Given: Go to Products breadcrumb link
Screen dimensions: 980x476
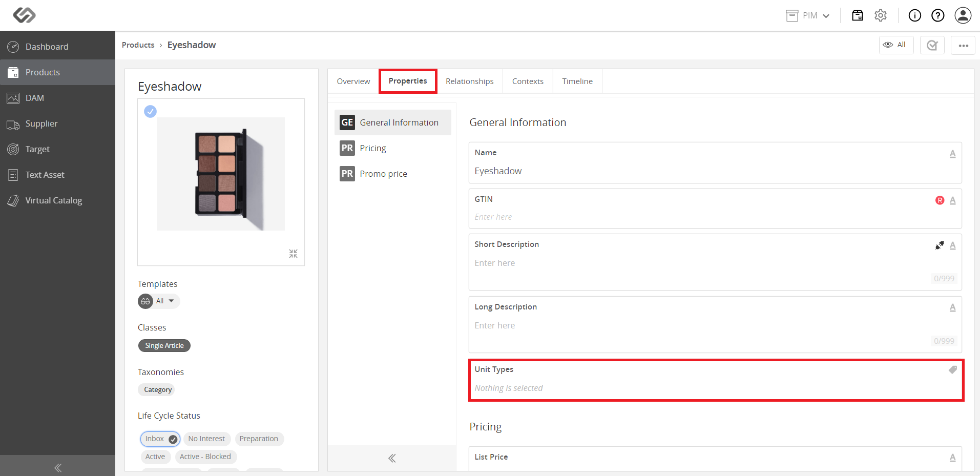Looking at the screenshot, I should (x=138, y=45).
